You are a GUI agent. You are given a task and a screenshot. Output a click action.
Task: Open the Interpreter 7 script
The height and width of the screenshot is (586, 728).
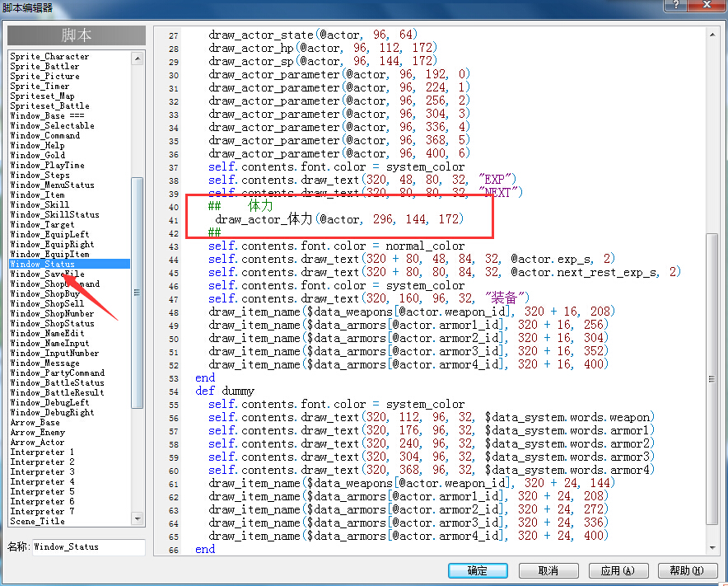pos(42,511)
